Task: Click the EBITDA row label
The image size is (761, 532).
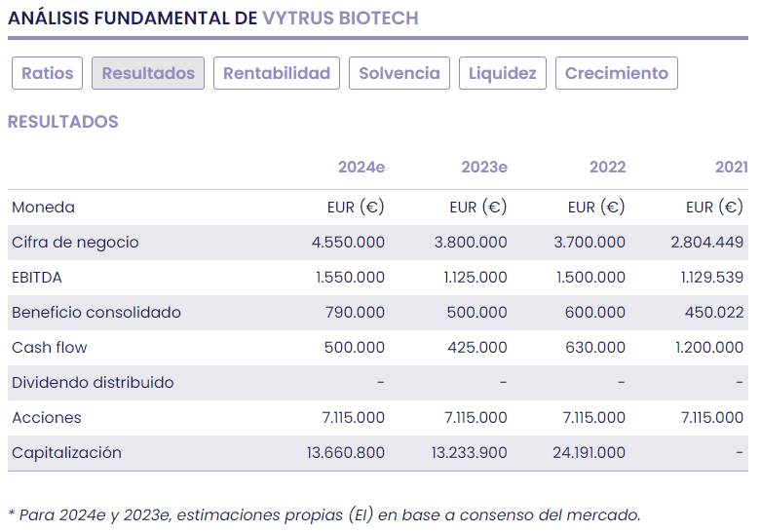Action: [37, 278]
